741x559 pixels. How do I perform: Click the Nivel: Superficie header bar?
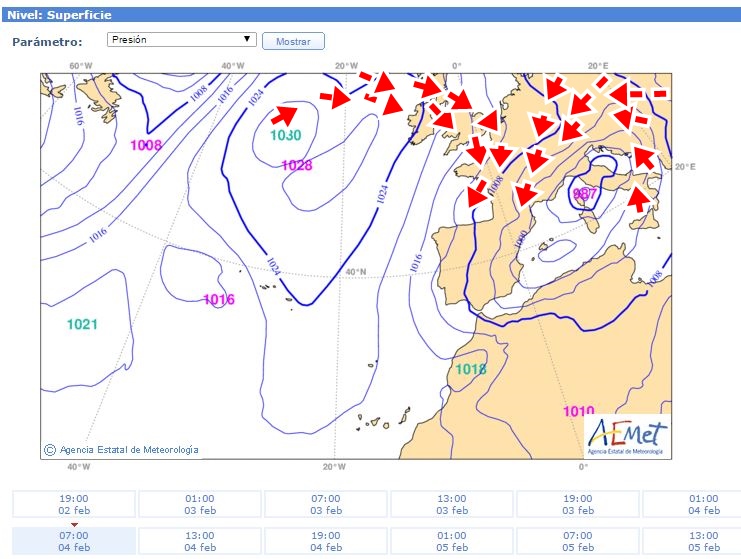point(370,15)
